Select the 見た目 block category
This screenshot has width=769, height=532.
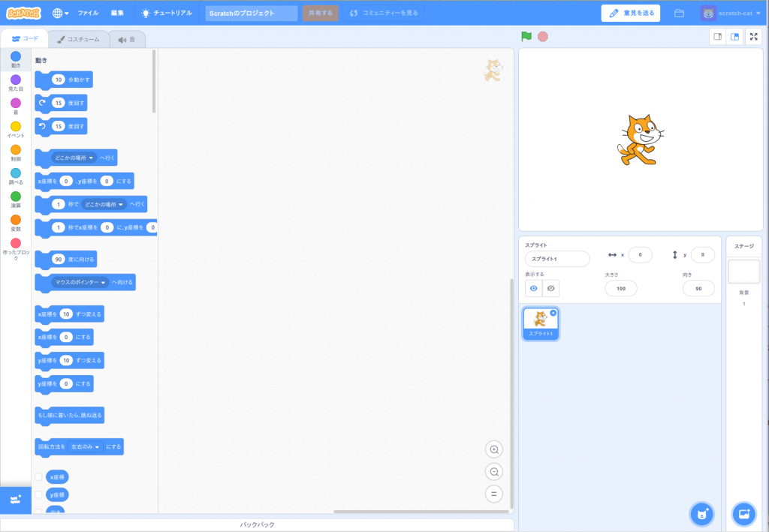[16, 83]
